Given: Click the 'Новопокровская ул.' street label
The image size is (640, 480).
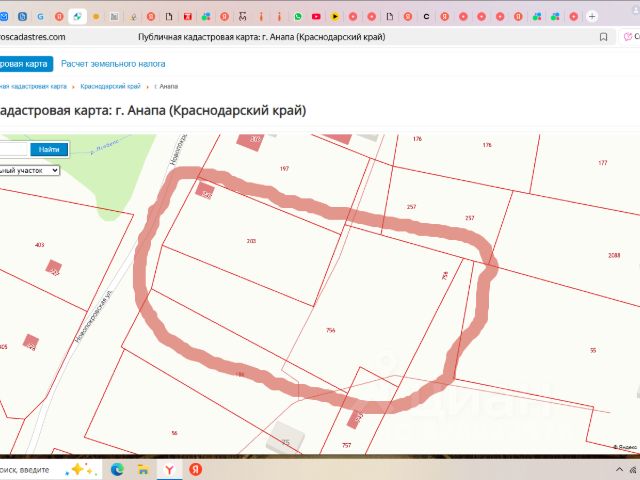Looking at the screenshot, I should click(x=94, y=317).
